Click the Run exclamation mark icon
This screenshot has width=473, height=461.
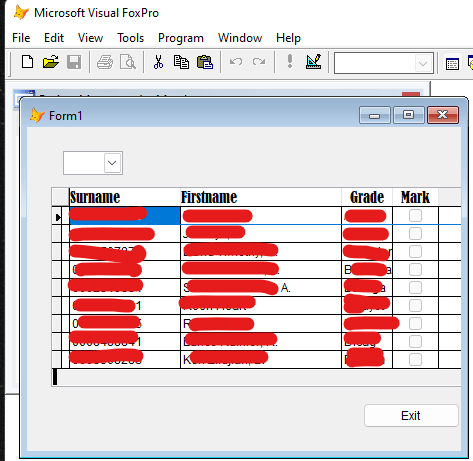point(290,62)
